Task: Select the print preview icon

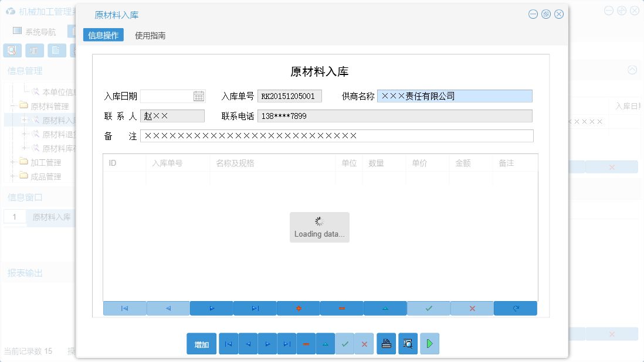Action: click(408, 344)
